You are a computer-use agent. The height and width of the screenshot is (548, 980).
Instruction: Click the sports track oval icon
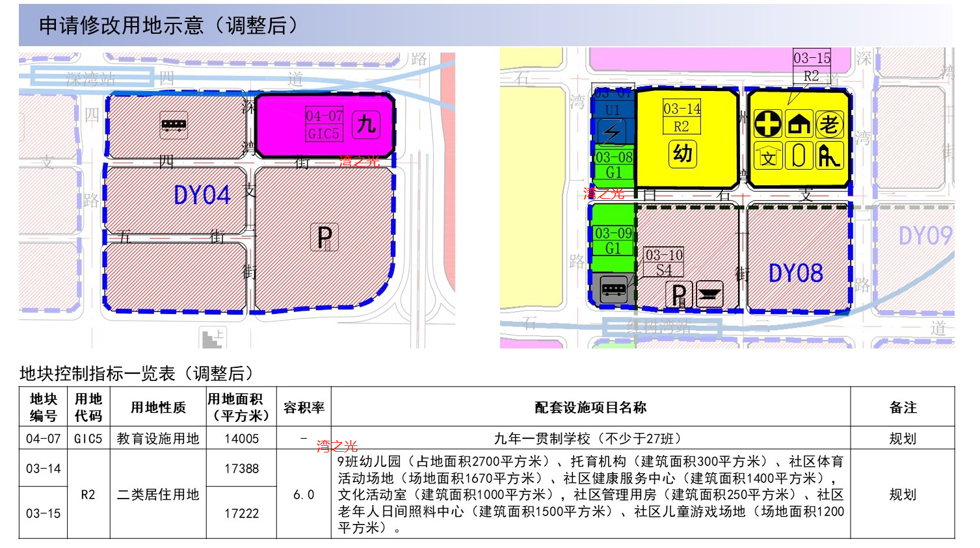click(x=799, y=157)
